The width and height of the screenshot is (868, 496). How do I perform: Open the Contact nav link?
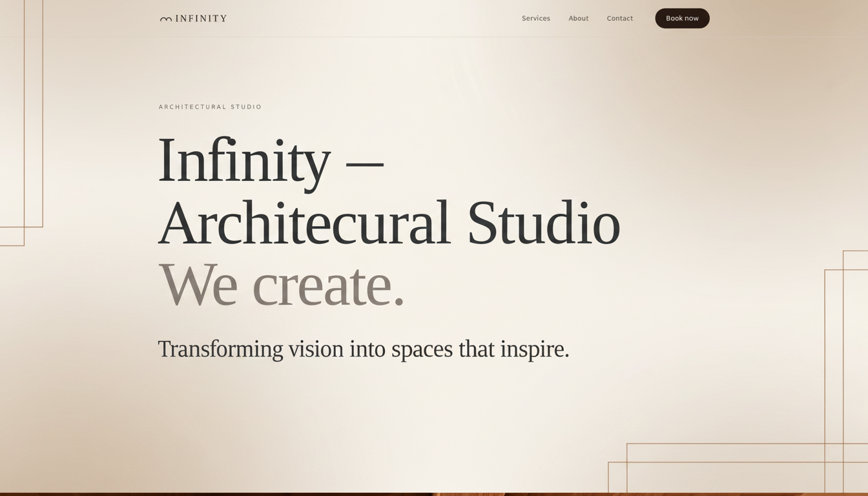point(620,18)
